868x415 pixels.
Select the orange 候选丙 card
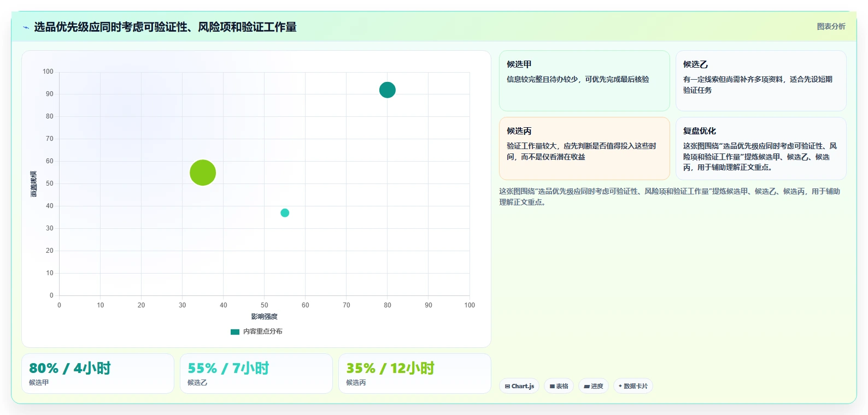pyautogui.click(x=584, y=149)
